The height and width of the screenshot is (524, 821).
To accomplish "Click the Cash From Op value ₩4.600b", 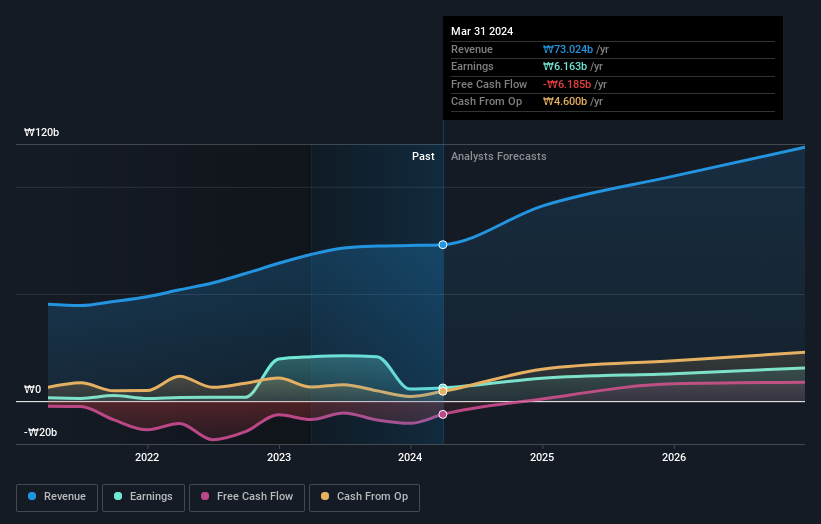I will point(565,102).
